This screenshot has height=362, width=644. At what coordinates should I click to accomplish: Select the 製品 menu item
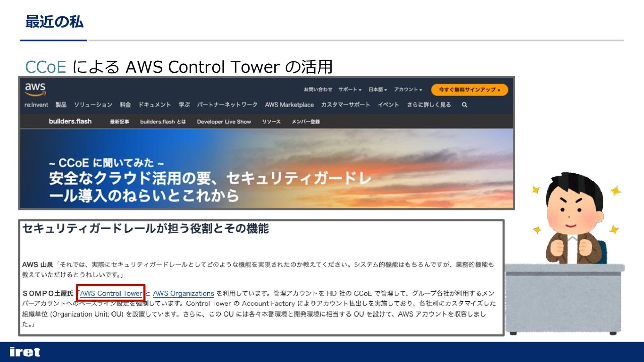point(61,105)
